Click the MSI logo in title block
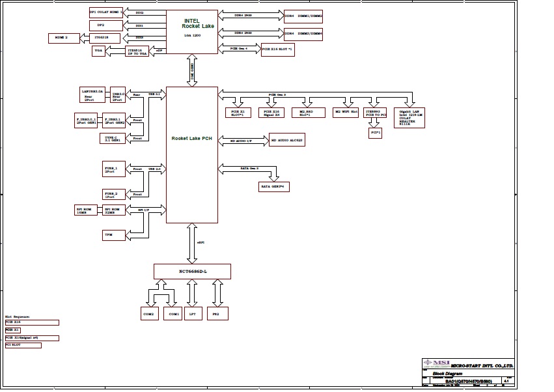The height and width of the screenshot is (392, 554). pos(436,363)
